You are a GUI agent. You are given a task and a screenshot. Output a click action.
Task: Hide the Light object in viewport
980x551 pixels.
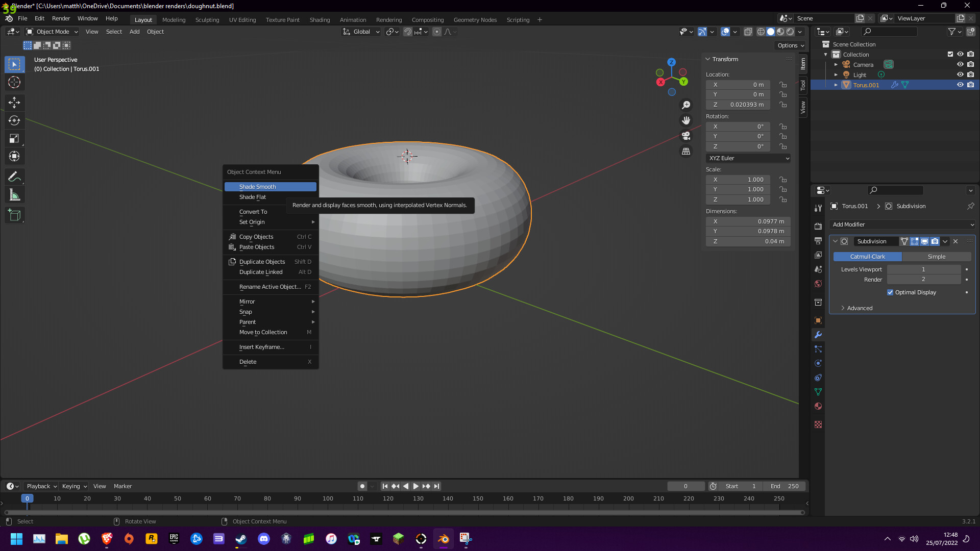tap(960, 74)
